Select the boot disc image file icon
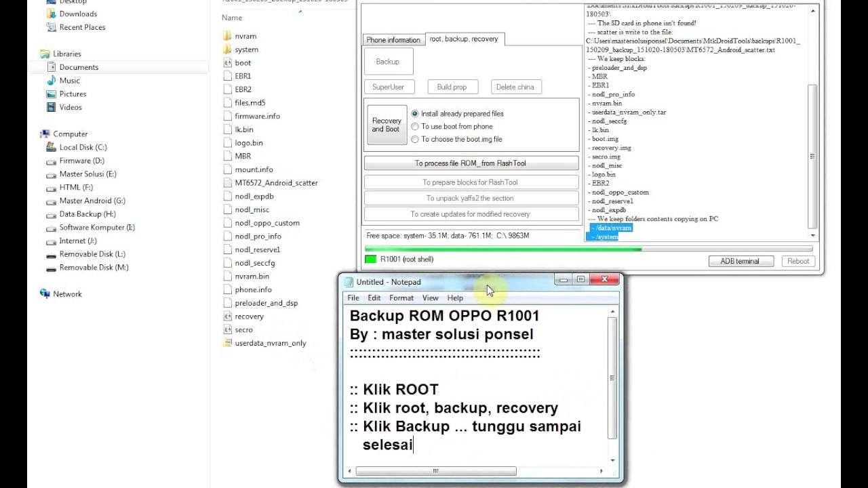 click(228, 63)
